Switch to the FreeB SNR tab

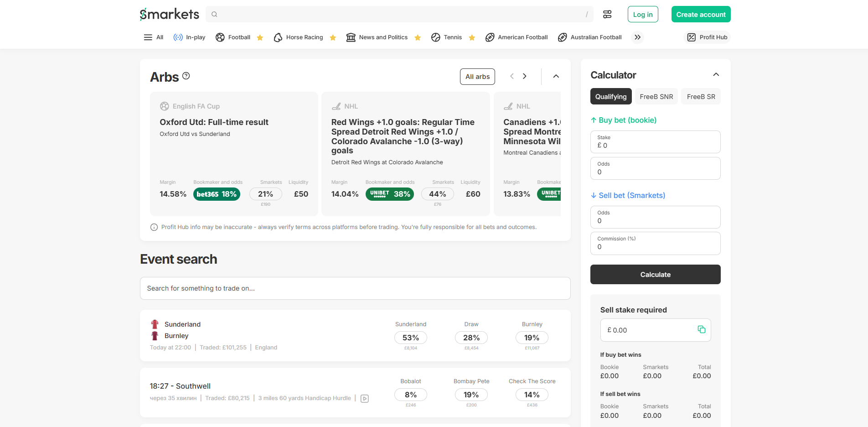(x=656, y=96)
